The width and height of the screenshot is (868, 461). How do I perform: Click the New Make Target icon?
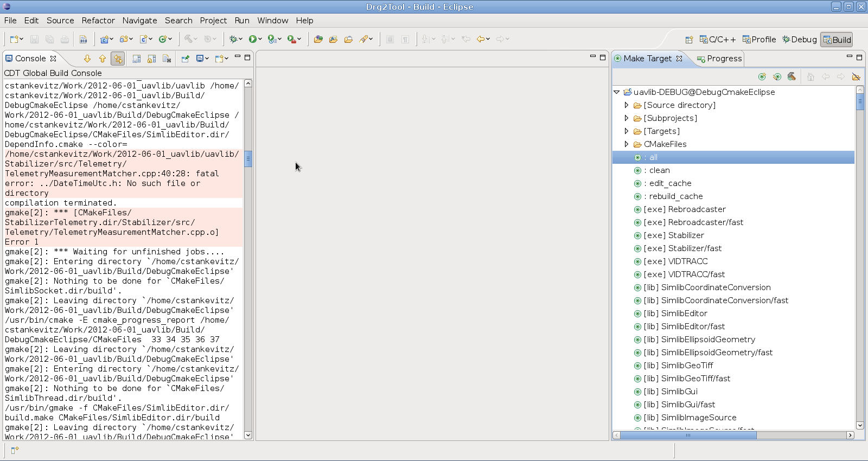tap(762, 77)
